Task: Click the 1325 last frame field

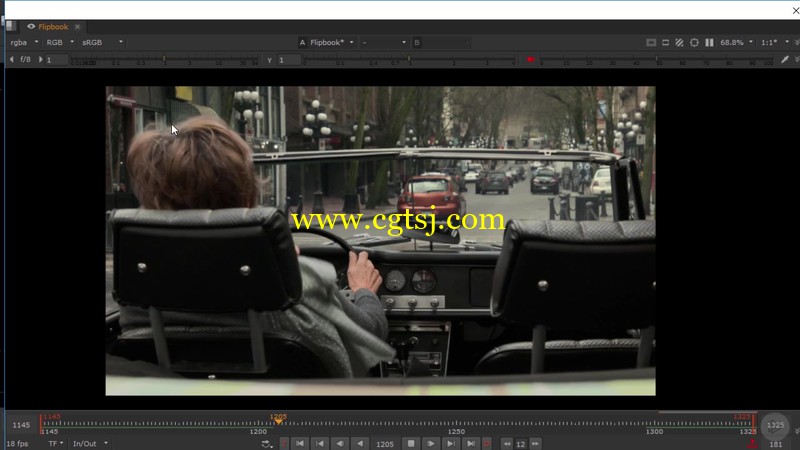Action: pyautogui.click(x=775, y=424)
